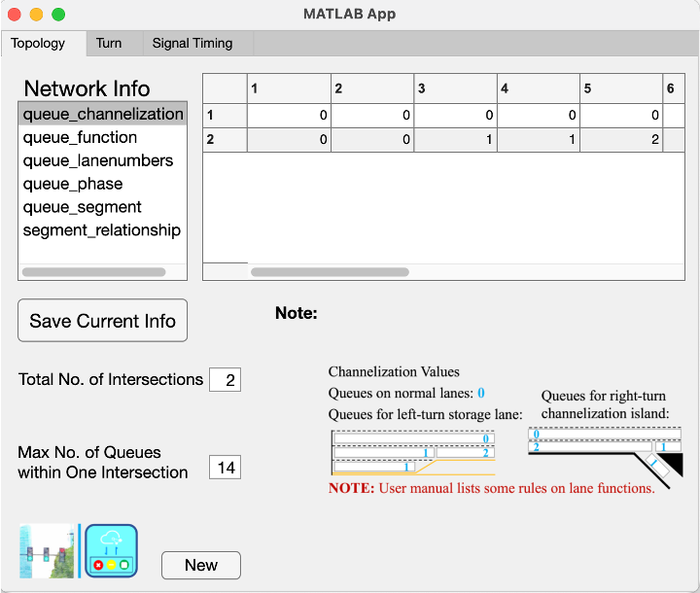The width and height of the screenshot is (700, 593).
Task: Open the Signal Timing tab
Action: click(192, 44)
